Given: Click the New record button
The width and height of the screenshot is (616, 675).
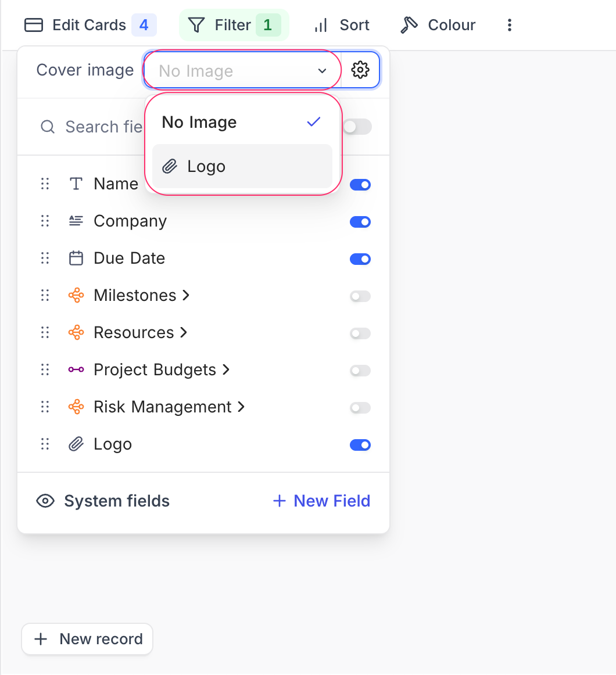Looking at the screenshot, I should coord(87,639).
